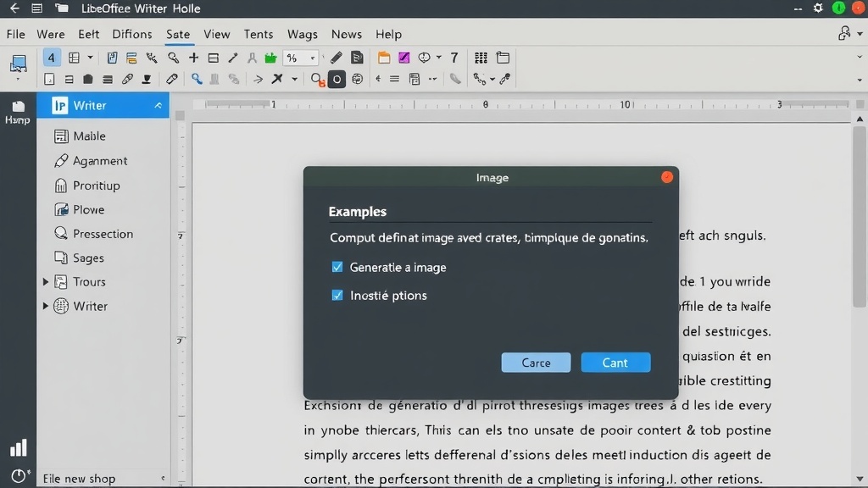
Task: Collapse the Writer header in the sidebar
Action: pyautogui.click(x=158, y=105)
